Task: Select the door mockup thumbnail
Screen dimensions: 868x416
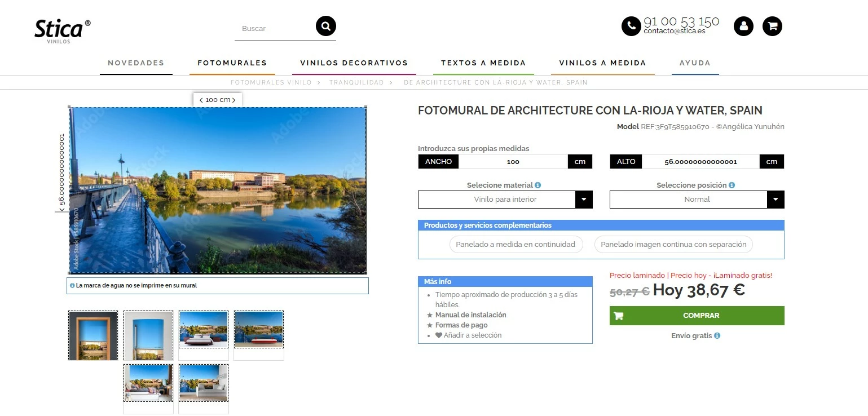Action: pyautogui.click(x=93, y=335)
